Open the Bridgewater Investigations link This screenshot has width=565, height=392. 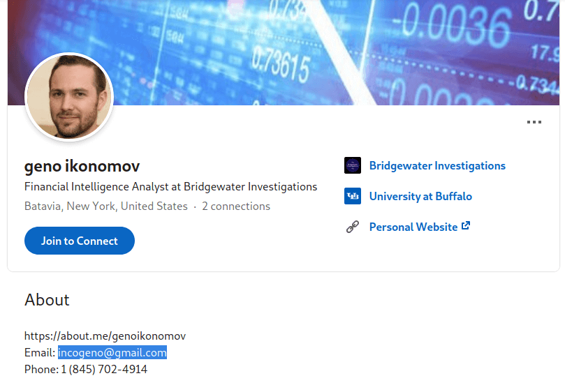437,165
